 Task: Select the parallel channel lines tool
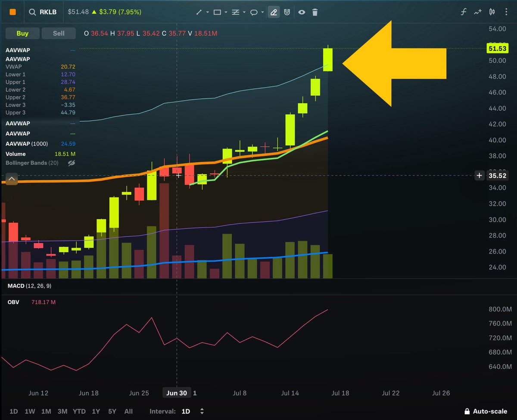[236, 12]
